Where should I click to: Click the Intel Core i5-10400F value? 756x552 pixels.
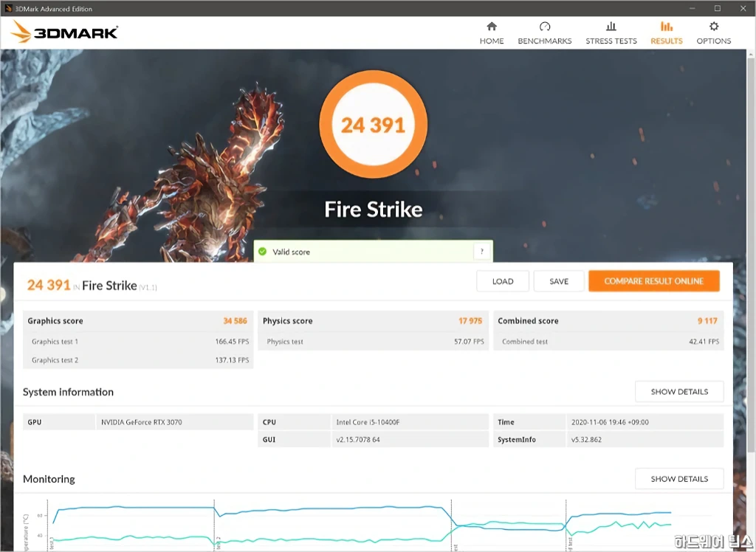point(368,422)
